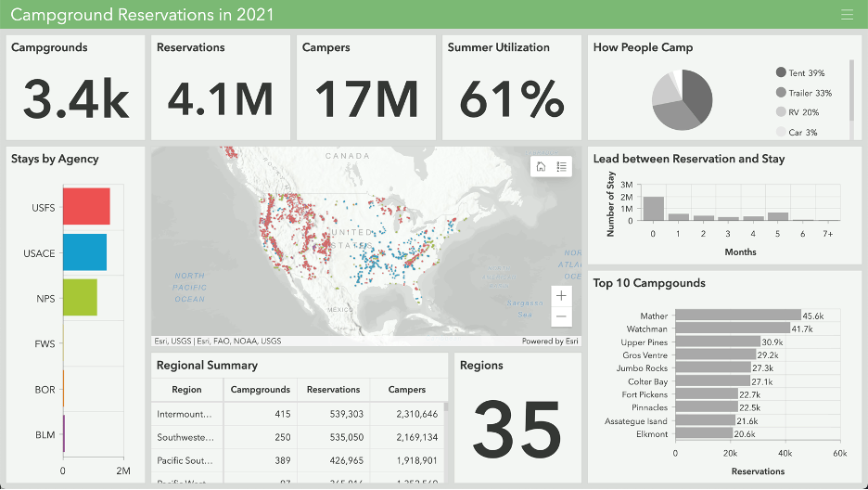Select the red USFS bar
Viewport: 868px width, 490px height.
pos(86,206)
